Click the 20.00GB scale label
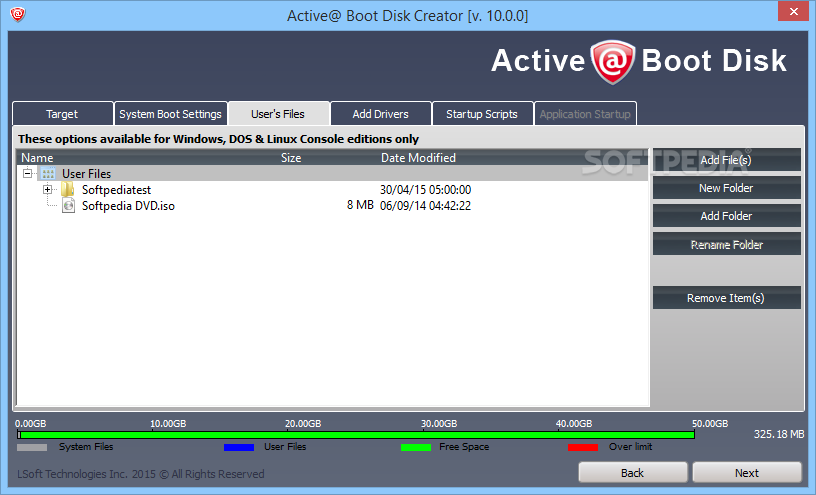 303,424
